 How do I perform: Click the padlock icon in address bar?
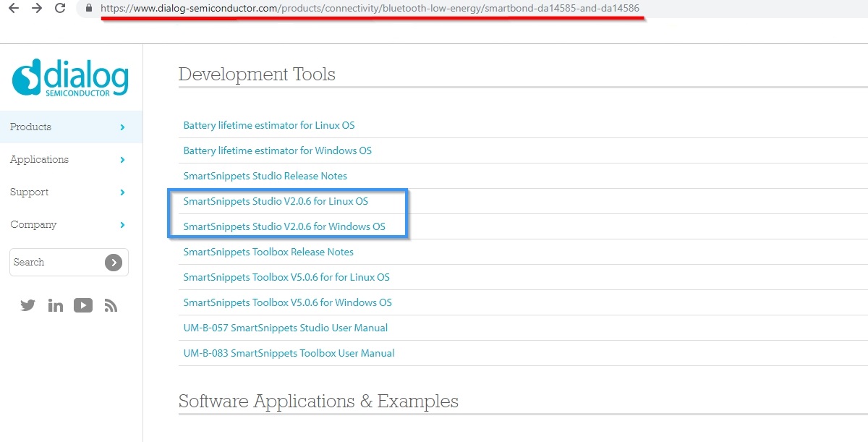[x=89, y=9]
